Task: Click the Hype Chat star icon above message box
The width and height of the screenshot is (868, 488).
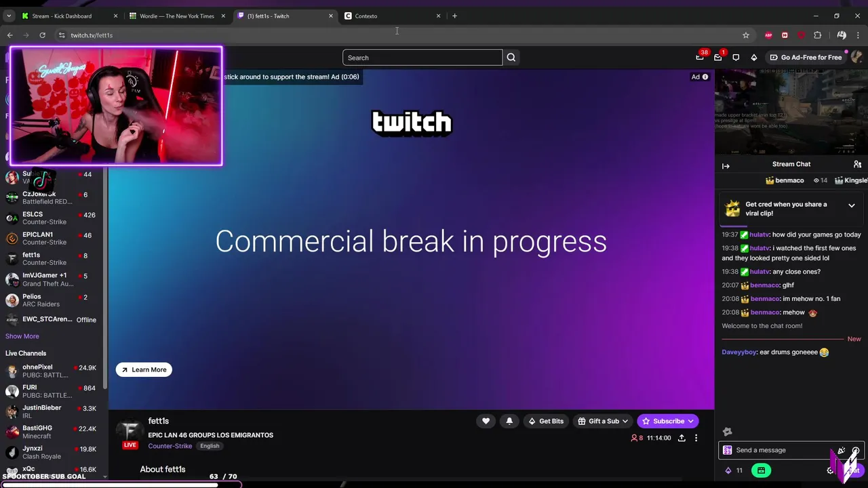Action: click(x=728, y=432)
